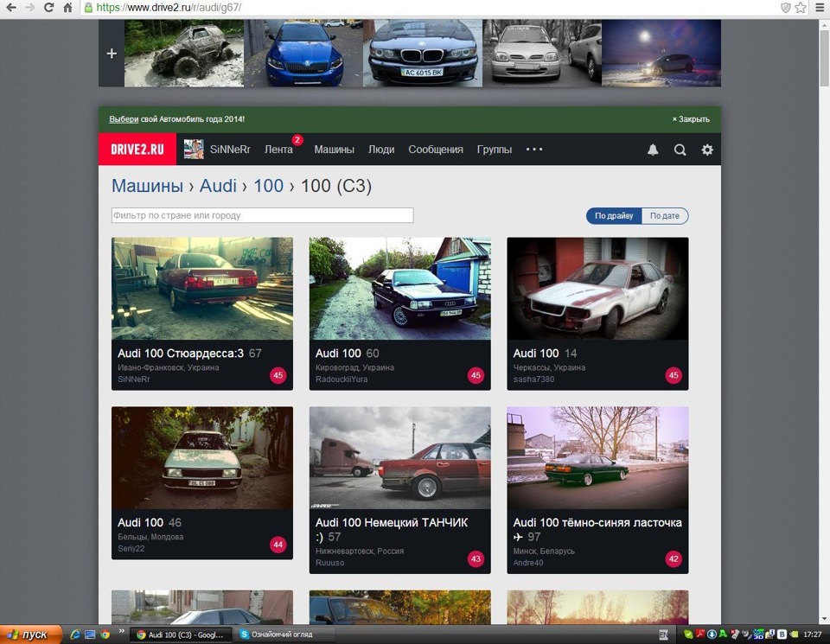Click rating badge 43 on ТАНЧИК card

476,558
